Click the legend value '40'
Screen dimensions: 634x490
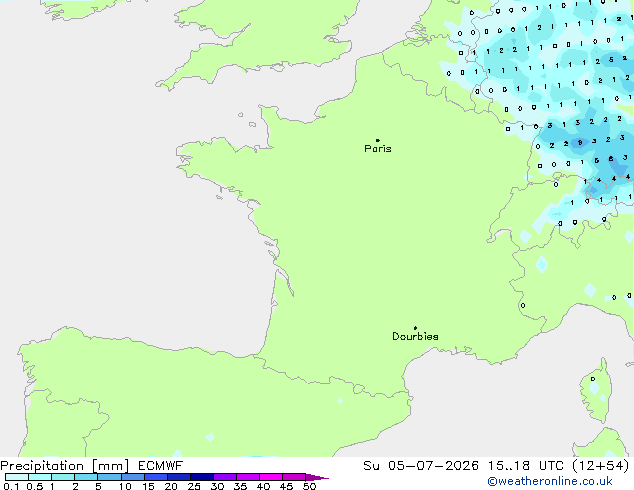click(263, 486)
